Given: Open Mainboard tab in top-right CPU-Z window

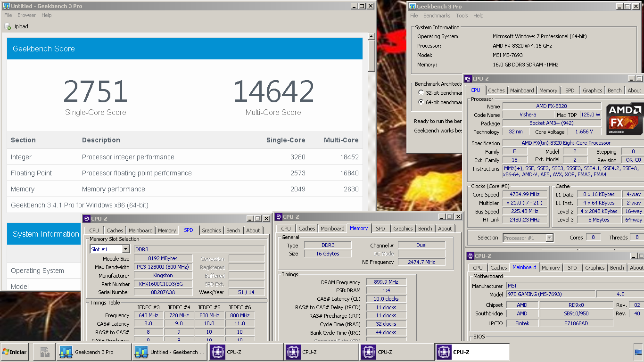Looking at the screenshot, I should [522, 90].
